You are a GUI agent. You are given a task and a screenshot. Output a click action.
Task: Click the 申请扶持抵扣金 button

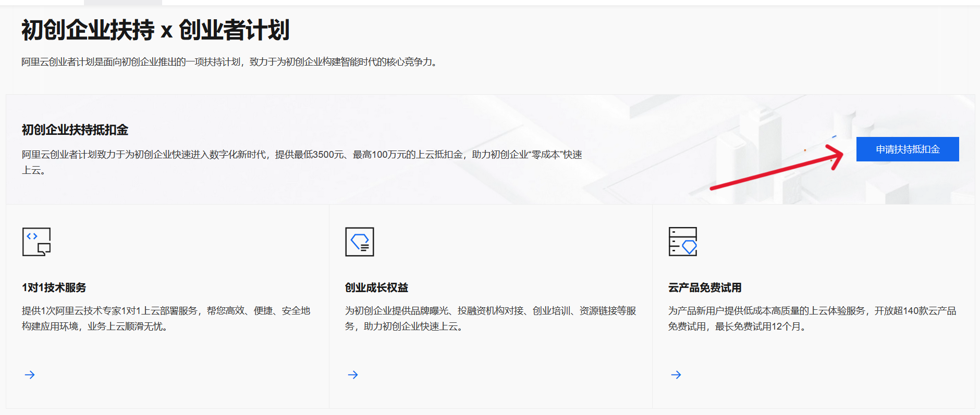tap(908, 149)
